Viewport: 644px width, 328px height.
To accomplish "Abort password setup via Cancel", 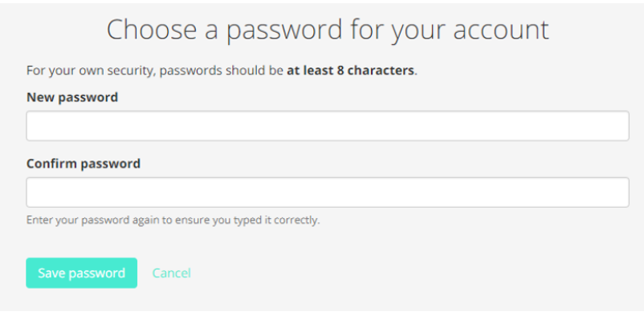I will (171, 273).
